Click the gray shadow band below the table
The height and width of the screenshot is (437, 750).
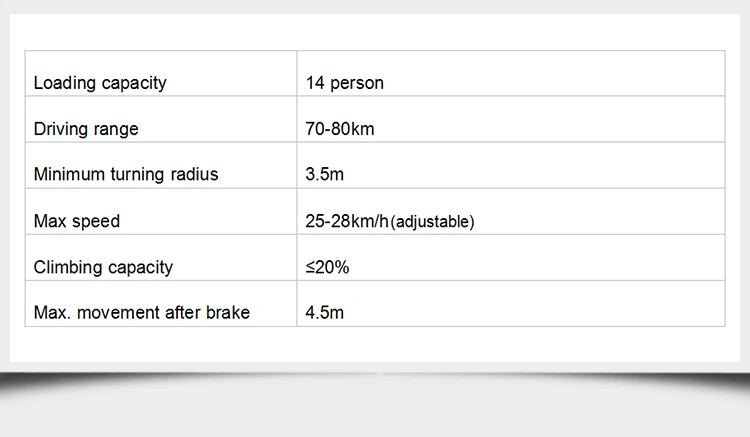(x=375, y=383)
